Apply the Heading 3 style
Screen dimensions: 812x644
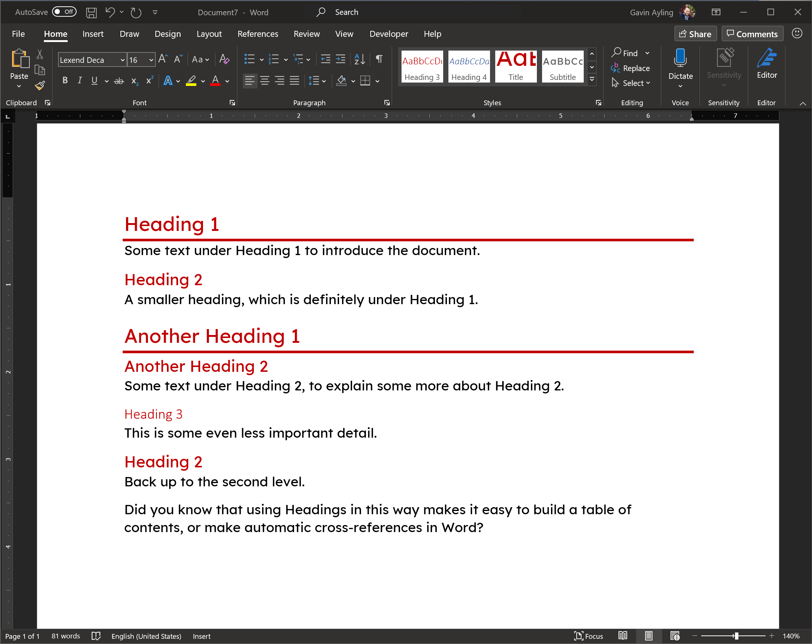(422, 66)
